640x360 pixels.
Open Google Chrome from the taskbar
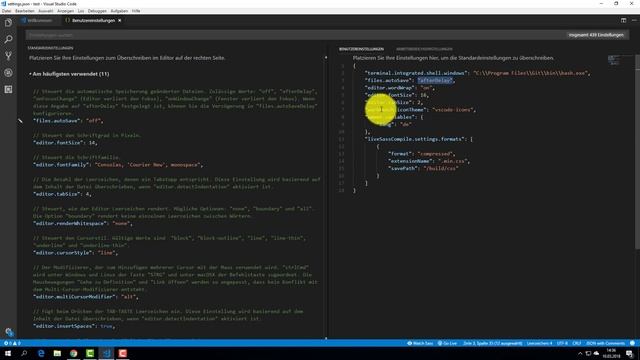pyautogui.click(x=73, y=353)
